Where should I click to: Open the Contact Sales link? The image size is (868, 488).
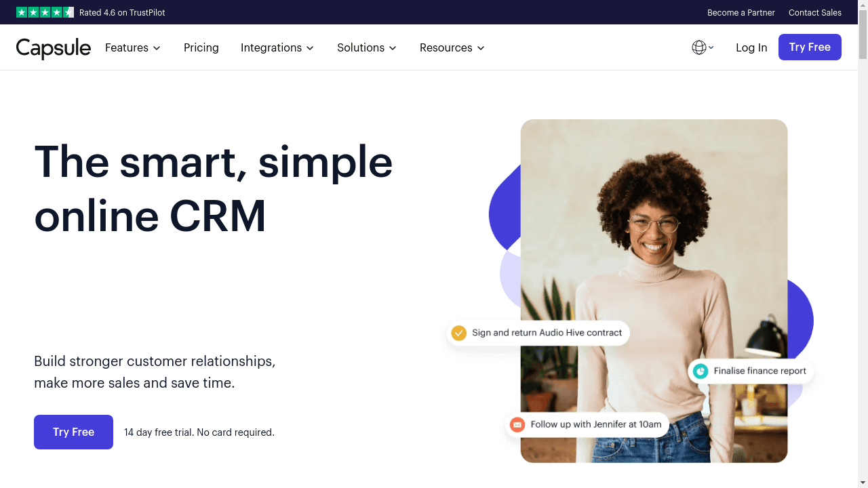pos(815,12)
